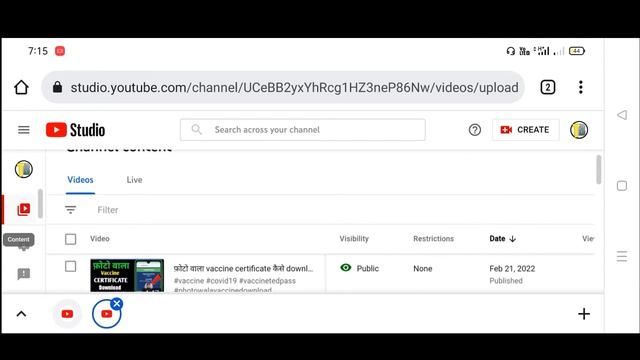Open the feedback icon in sidebar
This screenshot has width=640, height=360.
[24, 274]
